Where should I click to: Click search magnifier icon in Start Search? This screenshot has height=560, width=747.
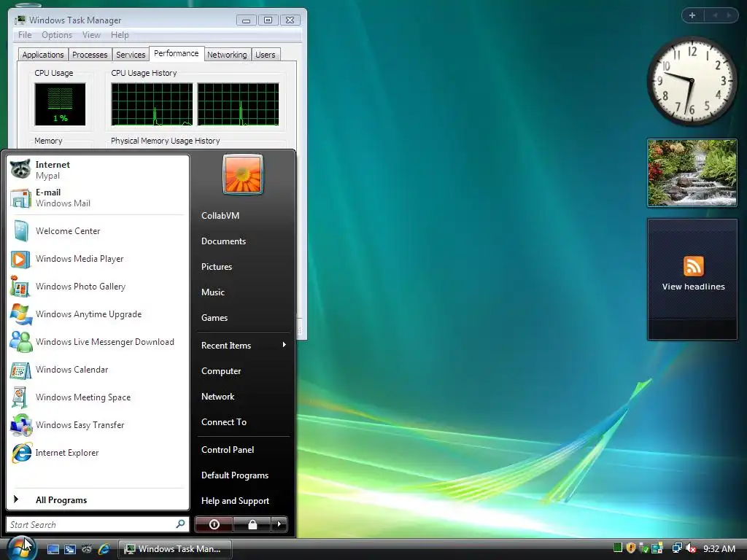pyautogui.click(x=181, y=524)
